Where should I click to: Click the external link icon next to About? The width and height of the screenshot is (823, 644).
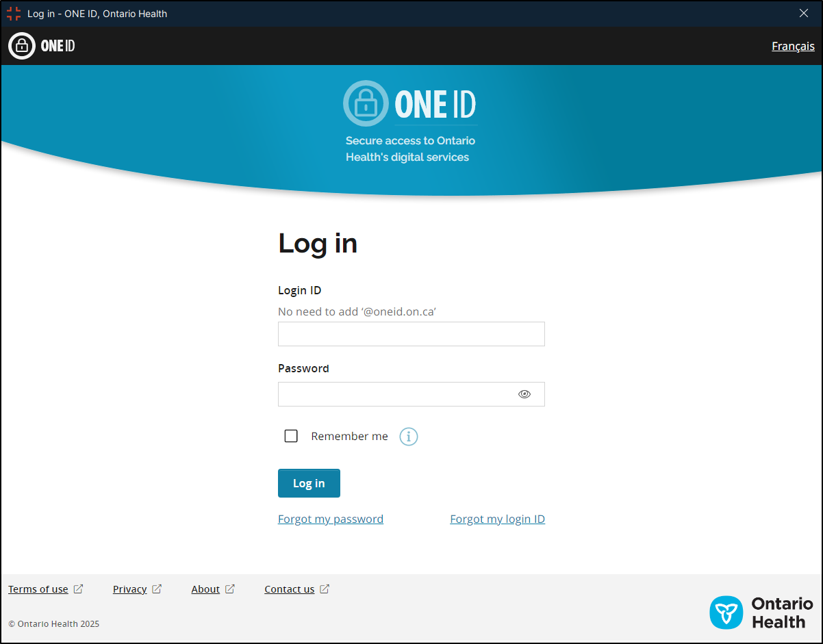tap(230, 589)
